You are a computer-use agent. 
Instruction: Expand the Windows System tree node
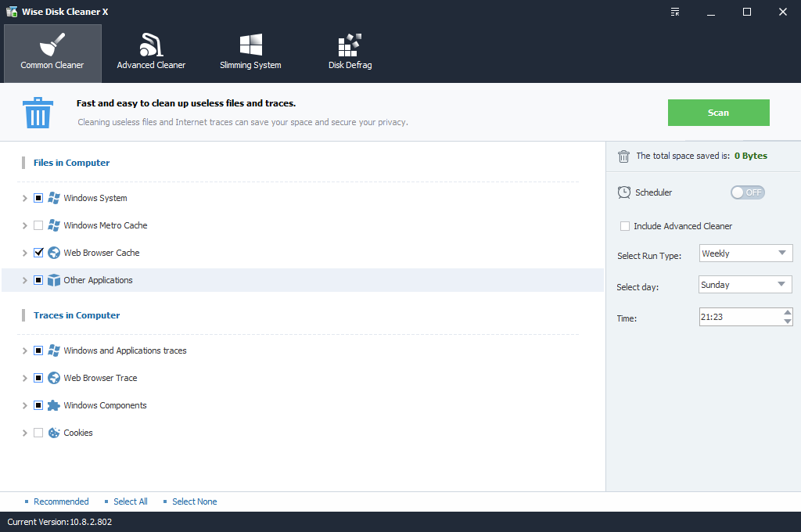coord(24,198)
